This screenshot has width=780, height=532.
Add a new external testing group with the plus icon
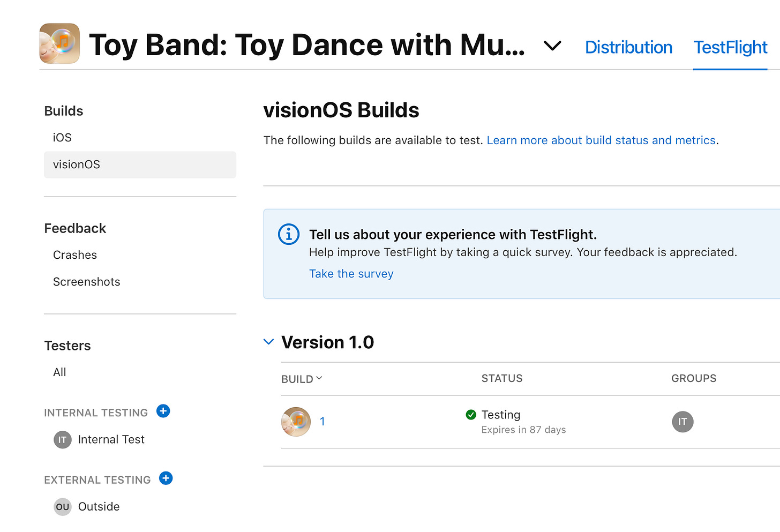(x=166, y=478)
